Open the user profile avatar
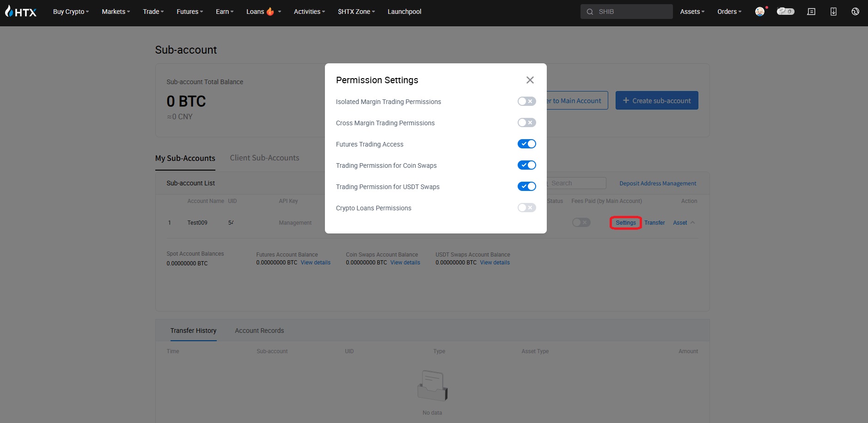This screenshot has width=868, height=423. [760, 12]
